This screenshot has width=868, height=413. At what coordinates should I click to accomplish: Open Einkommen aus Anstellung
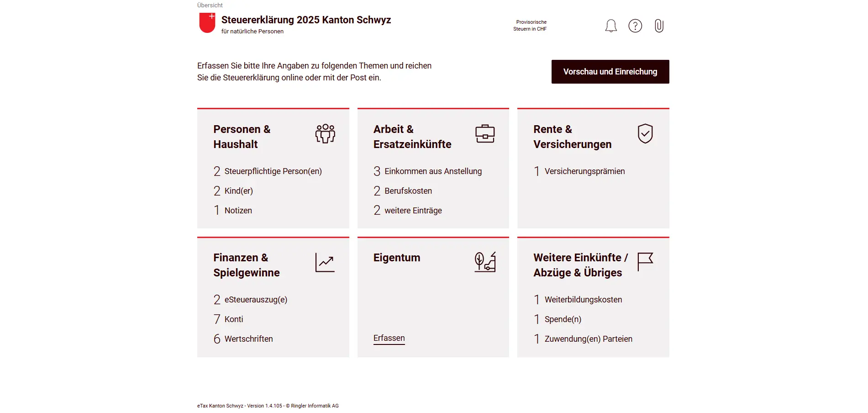(432, 171)
